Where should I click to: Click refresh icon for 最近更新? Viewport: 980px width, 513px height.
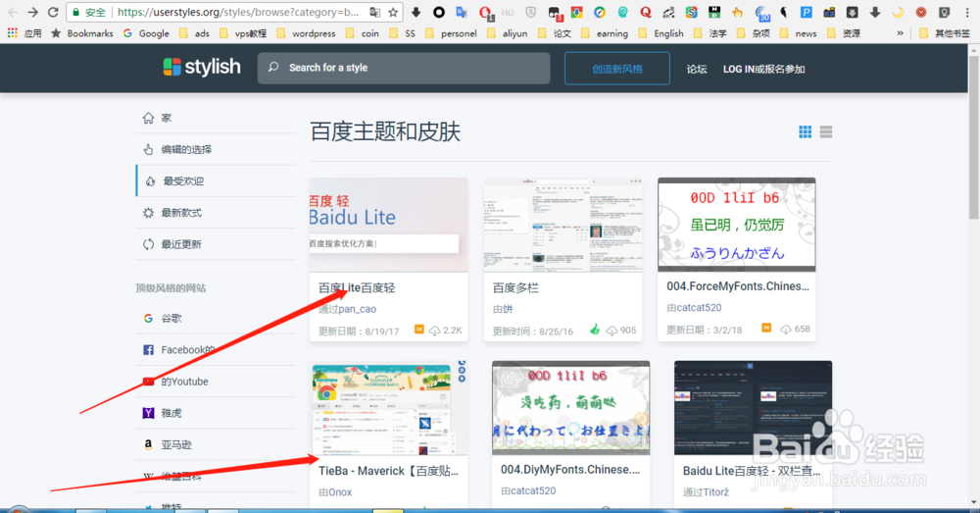pos(148,244)
